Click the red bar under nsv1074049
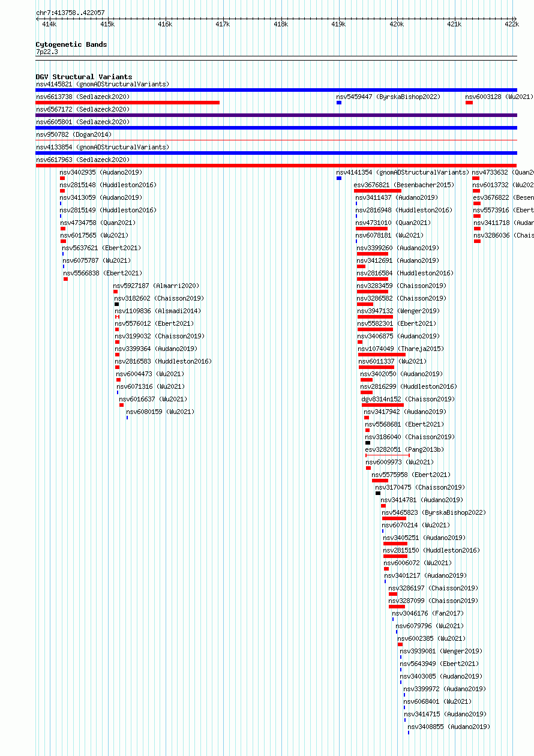 pos(382,355)
